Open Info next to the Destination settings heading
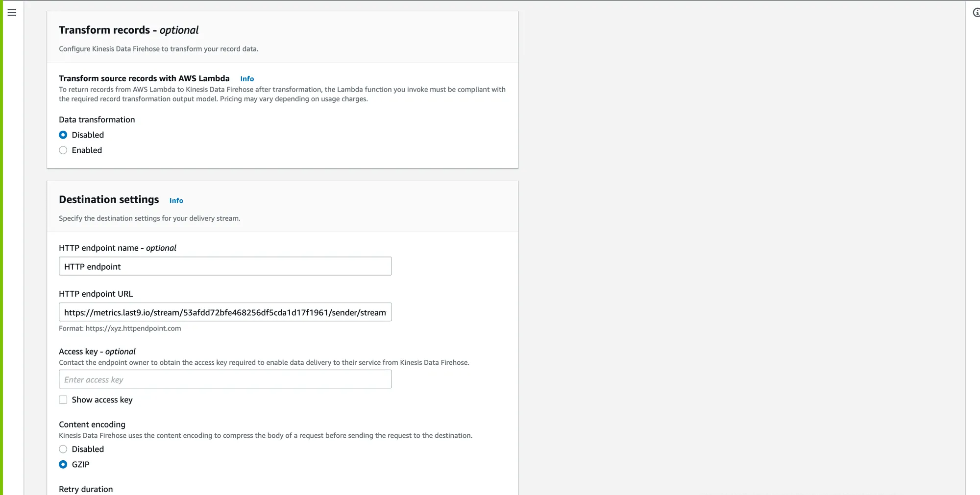Screen dimensions: 980x495 point(176,201)
